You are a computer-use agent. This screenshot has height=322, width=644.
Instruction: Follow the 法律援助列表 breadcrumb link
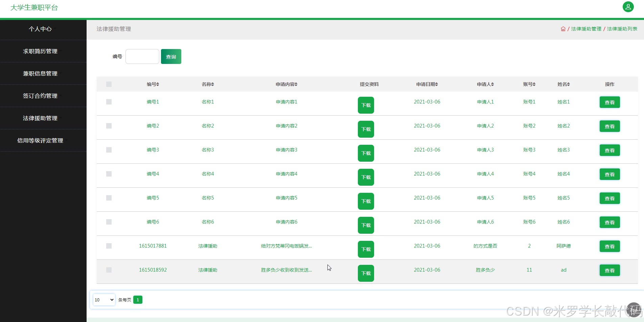coord(622,29)
